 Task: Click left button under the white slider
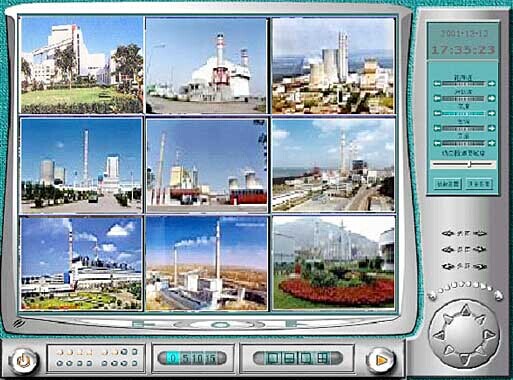pos(448,184)
